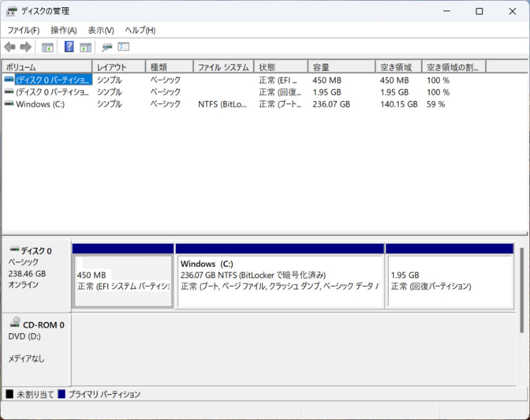Screen dimensions: 530x420
Task: Select the 450 MB EFI partition block
Action: [x=123, y=280]
